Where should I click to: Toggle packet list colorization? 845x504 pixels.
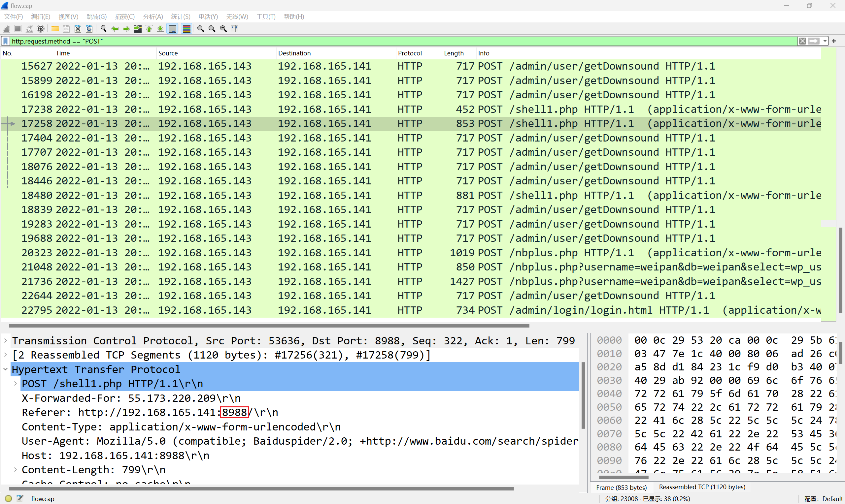point(186,29)
